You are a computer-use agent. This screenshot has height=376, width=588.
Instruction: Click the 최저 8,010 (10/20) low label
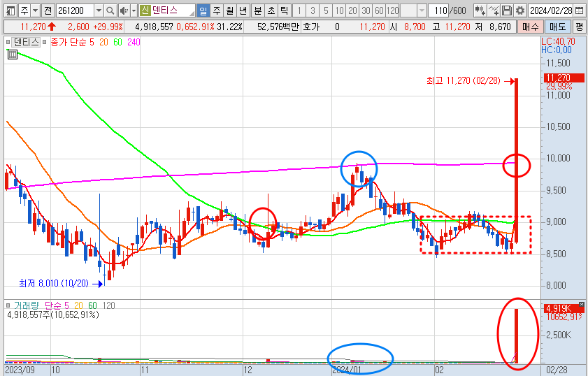click(54, 284)
